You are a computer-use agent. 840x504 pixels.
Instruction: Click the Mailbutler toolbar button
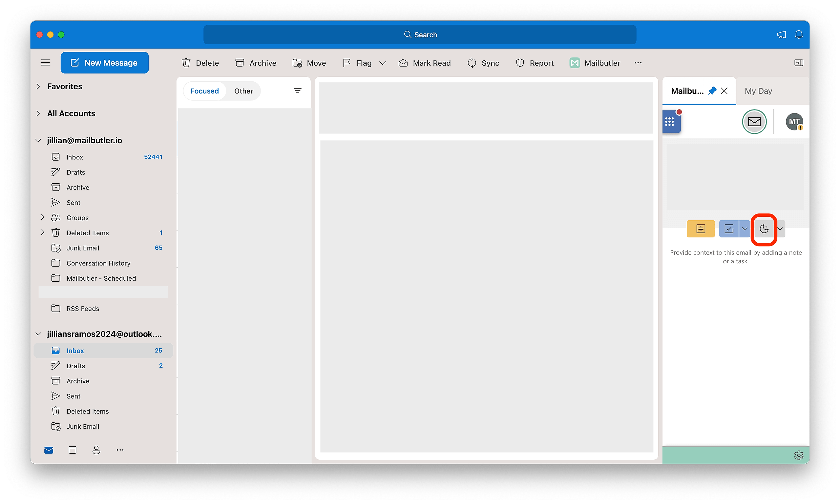(x=595, y=63)
